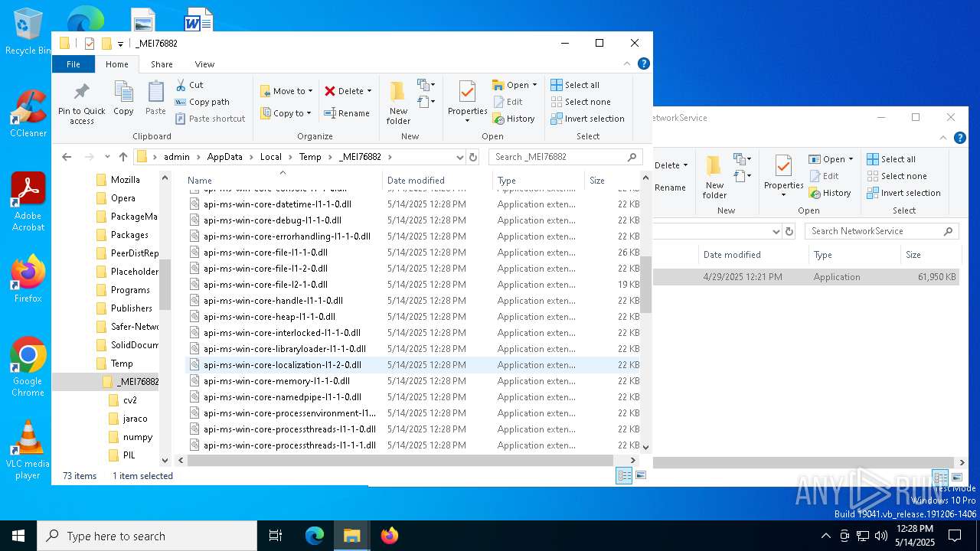Launch Firefox from the taskbar
Viewport: 980px width, 551px height.
[x=389, y=536]
